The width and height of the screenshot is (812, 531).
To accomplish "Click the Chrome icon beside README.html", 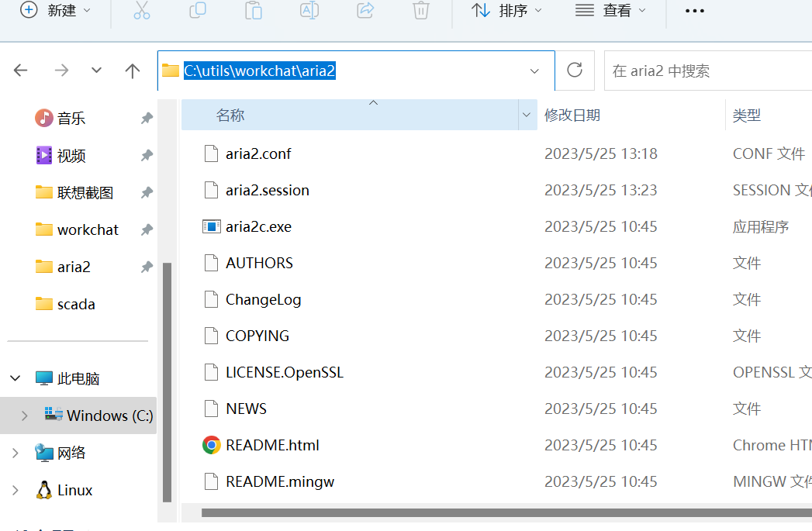I will pyautogui.click(x=211, y=445).
